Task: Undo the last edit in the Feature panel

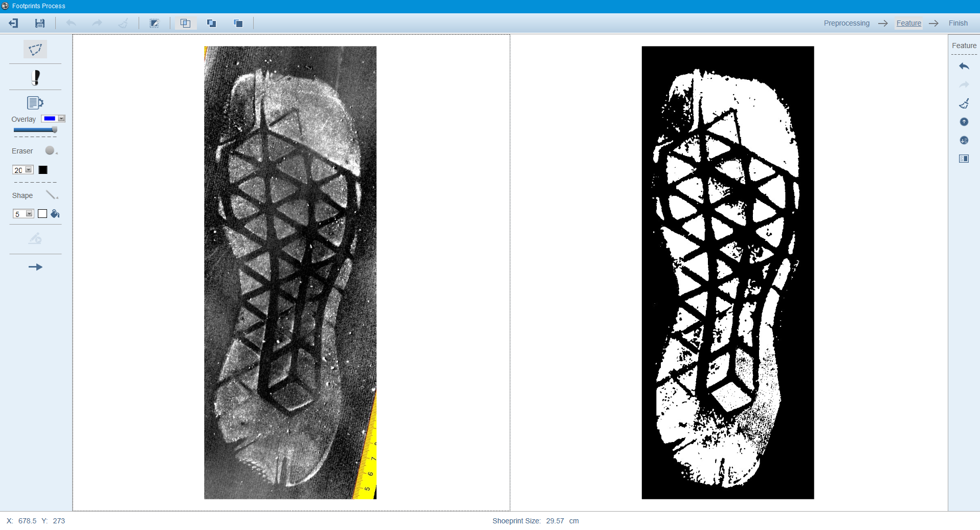Action: click(965, 67)
